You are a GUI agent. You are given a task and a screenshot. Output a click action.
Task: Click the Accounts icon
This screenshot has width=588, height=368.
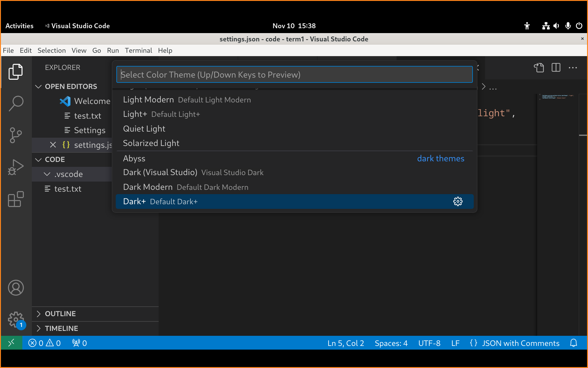pos(16,288)
